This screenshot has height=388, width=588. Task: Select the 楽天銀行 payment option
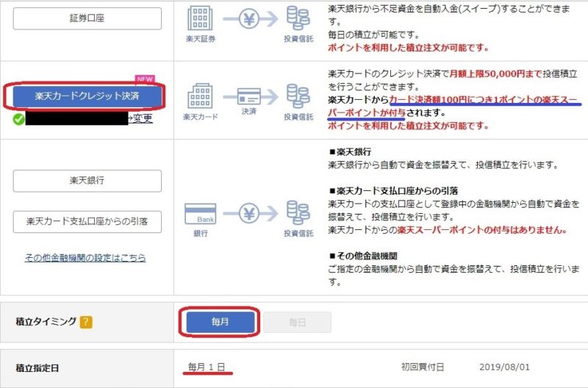click(x=87, y=181)
